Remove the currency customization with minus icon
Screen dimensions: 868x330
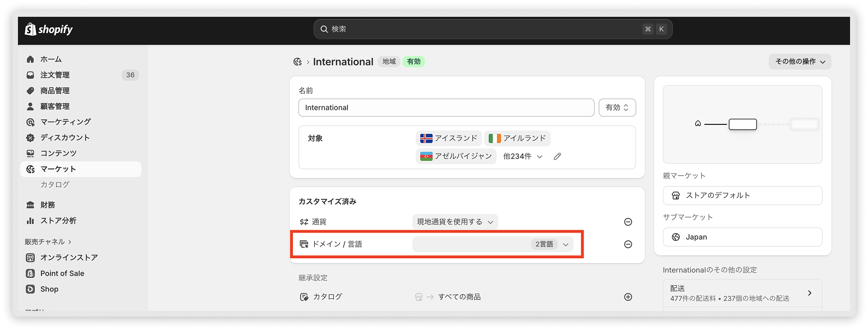pos(628,222)
